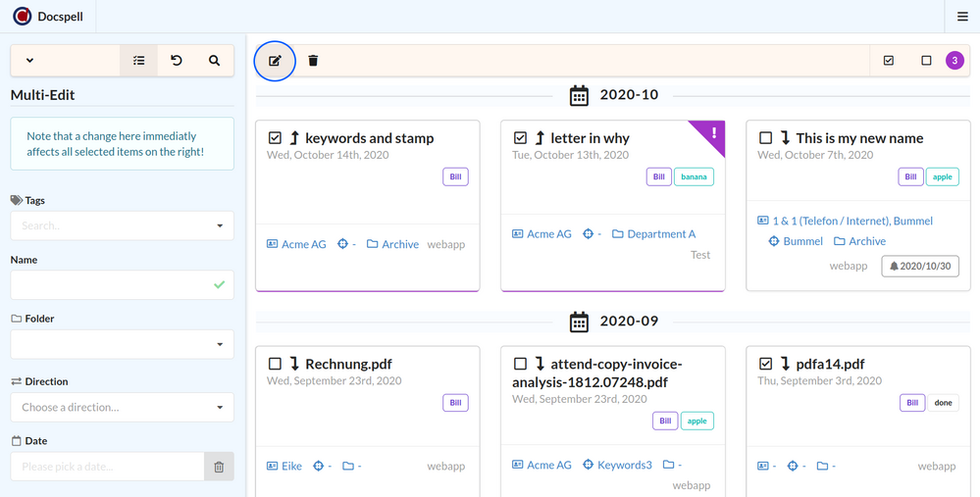
Task: Open the hamburger menu
Action: 962,17
